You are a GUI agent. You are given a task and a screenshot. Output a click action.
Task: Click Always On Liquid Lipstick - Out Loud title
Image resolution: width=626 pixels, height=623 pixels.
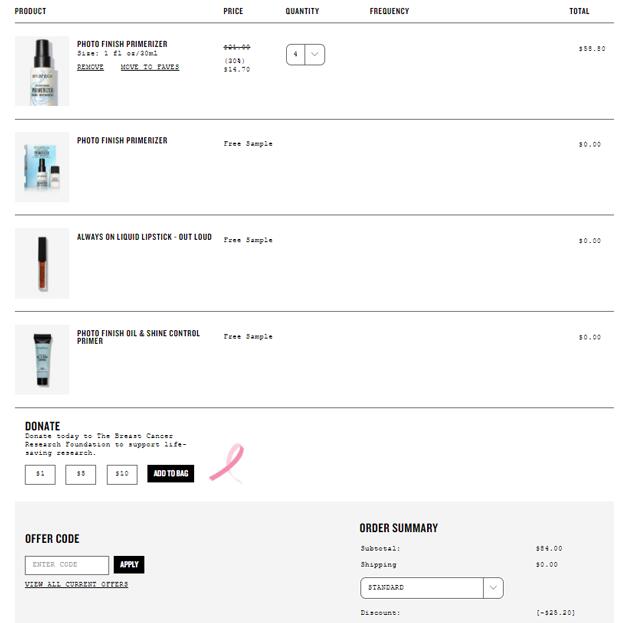tap(144, 238)
